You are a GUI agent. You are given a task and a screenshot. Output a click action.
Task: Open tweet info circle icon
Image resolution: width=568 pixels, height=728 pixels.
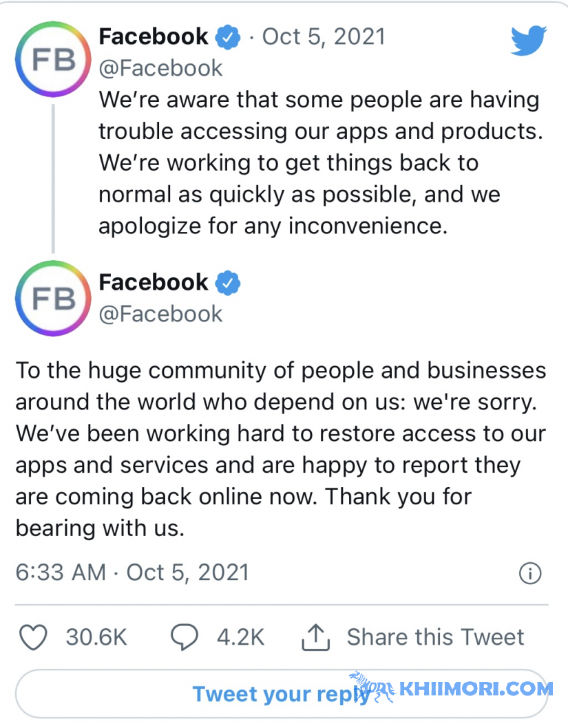(x=530, y=573)
